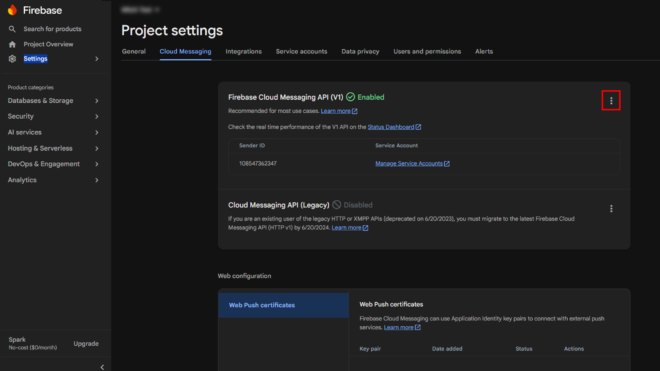Expand the Hosting & Serverless category
Viewport: 660px width, 371px height.
[x=97, y=149]
